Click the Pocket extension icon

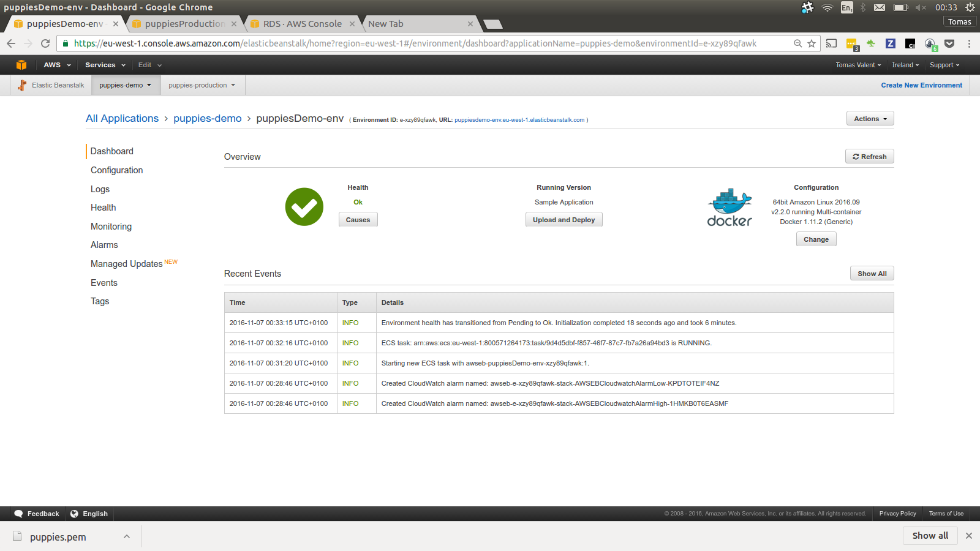949,43
